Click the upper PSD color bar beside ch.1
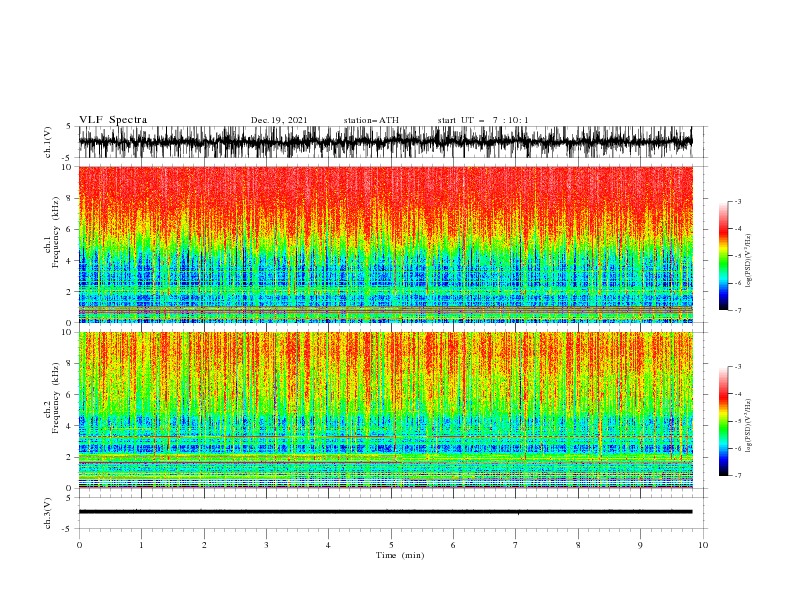792x612 pixels. (723, 256)
